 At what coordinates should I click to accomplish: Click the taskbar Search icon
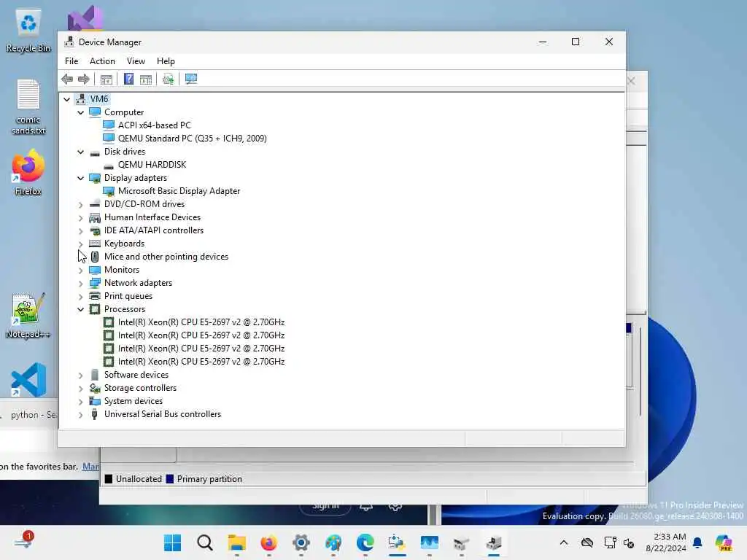[205, 542]
